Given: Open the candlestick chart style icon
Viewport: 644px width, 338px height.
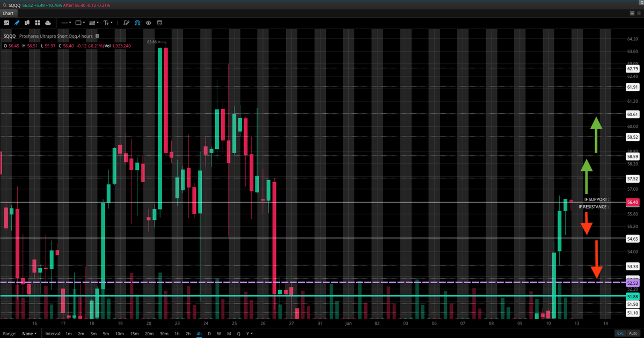Looking at the screenshot, I should [x=27, y=23].
